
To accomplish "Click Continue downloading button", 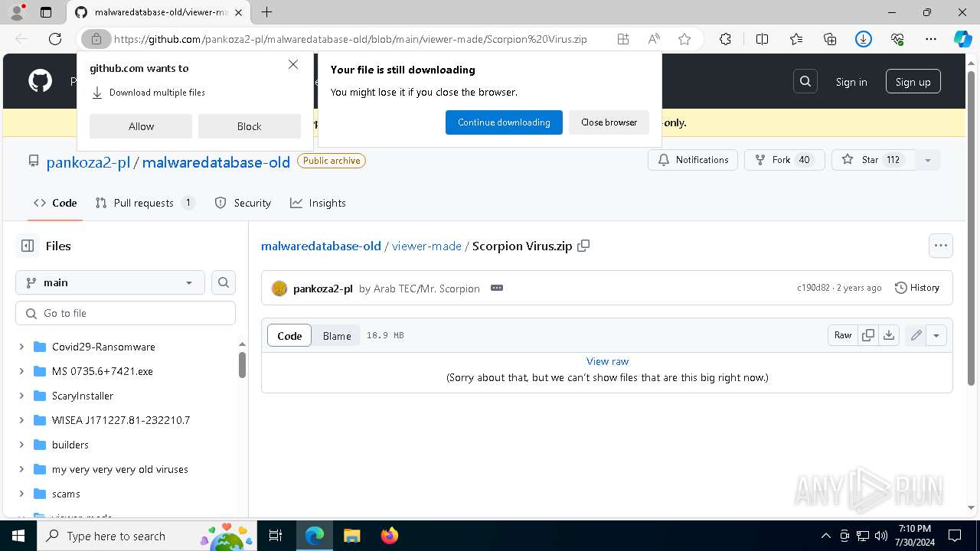I will (504, 122).
